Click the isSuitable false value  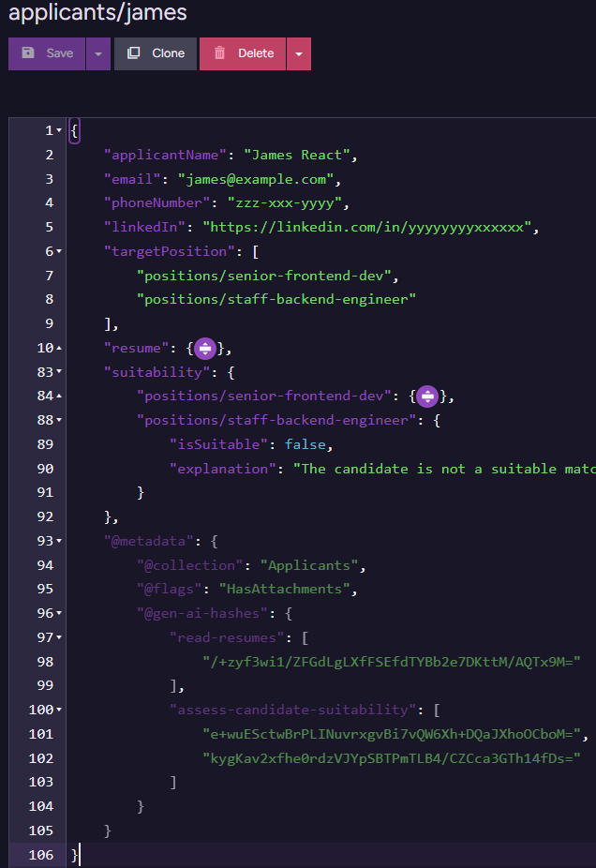coord(307,444)
